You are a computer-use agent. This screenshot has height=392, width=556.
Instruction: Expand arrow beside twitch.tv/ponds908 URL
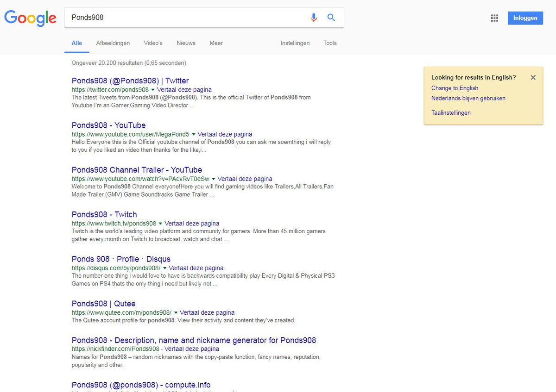click(x=160, y=224)
